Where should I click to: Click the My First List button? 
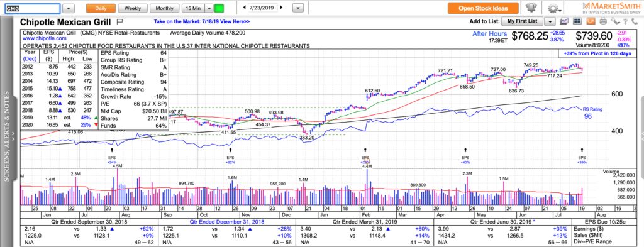pos(523,21)
